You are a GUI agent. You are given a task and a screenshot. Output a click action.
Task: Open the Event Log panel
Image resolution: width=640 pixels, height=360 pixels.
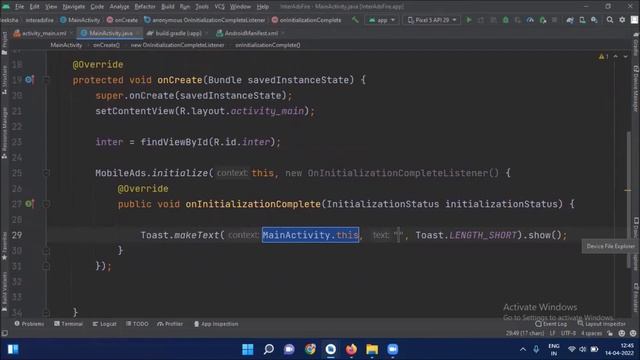tap(551, 324)
